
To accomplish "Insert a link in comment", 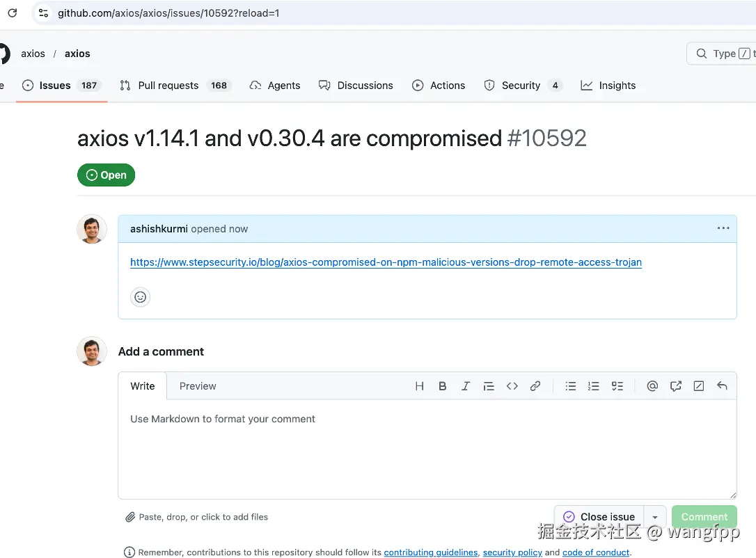I will (535, 386).
